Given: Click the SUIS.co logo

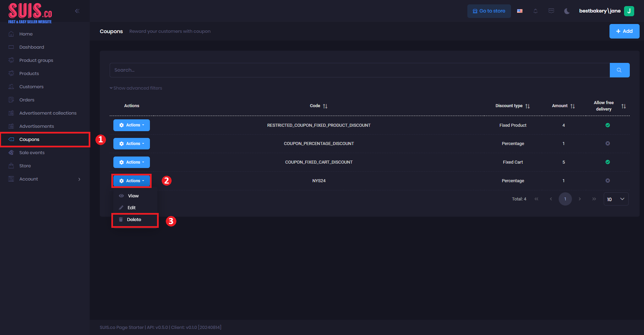Looking at the screenshot, I should pyautogui.click(x=30, y=13).
